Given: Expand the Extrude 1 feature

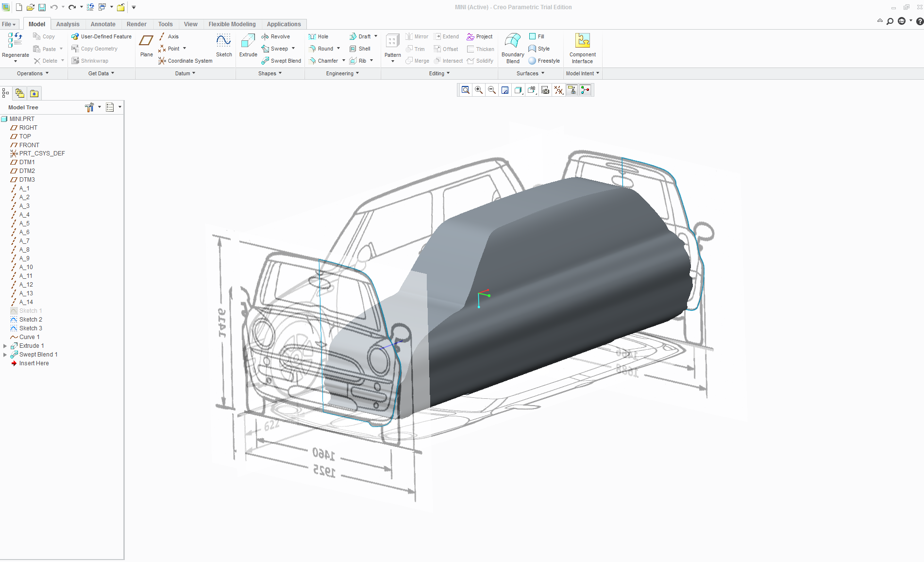Looking at the screenshot, I should (x=5, y=346).
